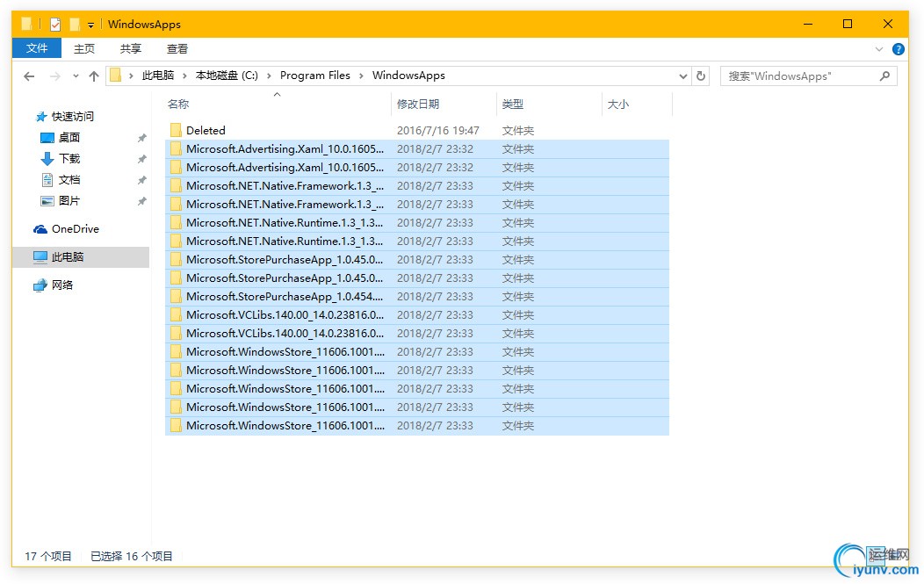Select the Deleted folder icon

point(176,130)
